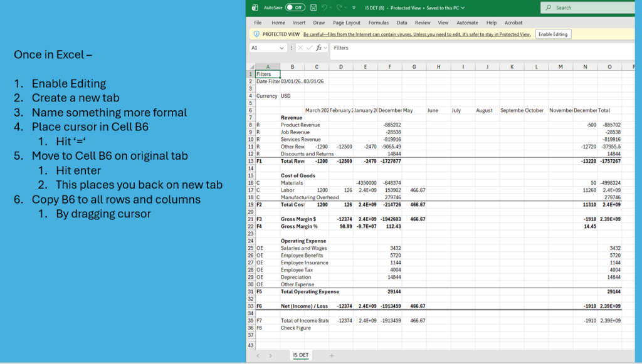This screenshot has height=364, width=642.
Task: Click the formula bar Enter checkmark icon
Action: [x=310, y=48]
